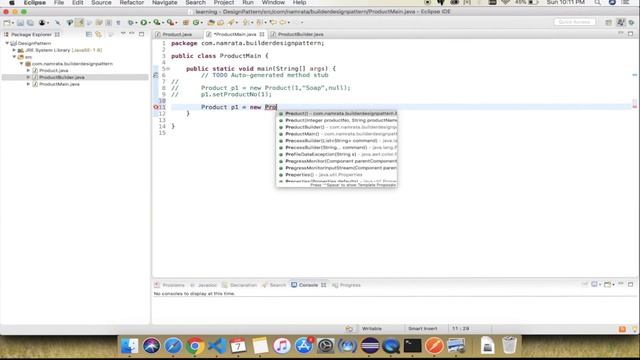Image resolution: width=640 pixels, height=360 pixels.
Task: Switch to Product.java editor tab
Action: [177, 34]
